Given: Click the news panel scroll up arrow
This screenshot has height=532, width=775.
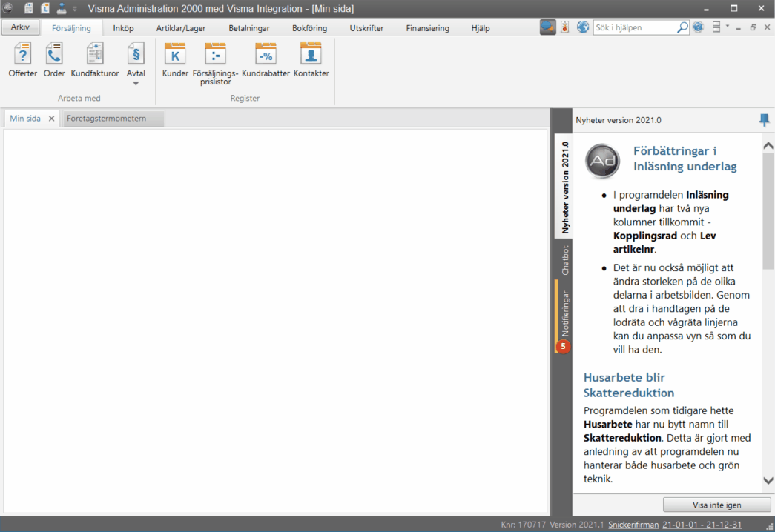Looking at the screenshot, I should point(768,146).
